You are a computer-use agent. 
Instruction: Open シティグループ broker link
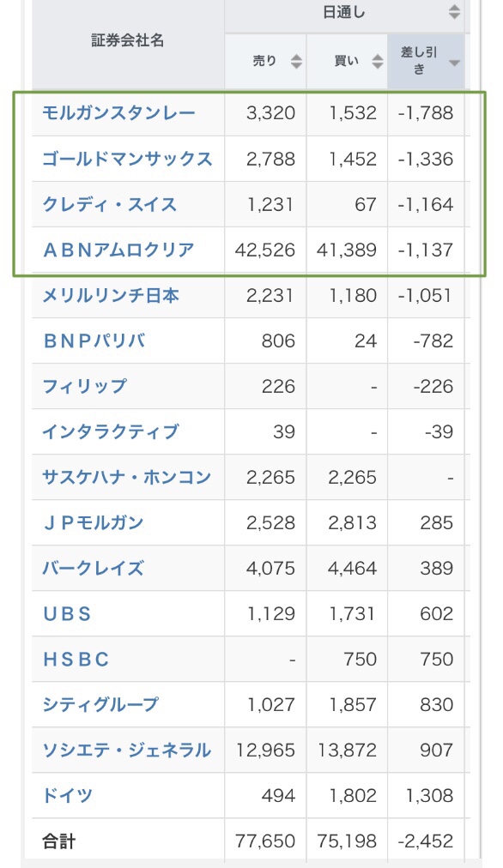pyautogui.click(x=100, y=704)
